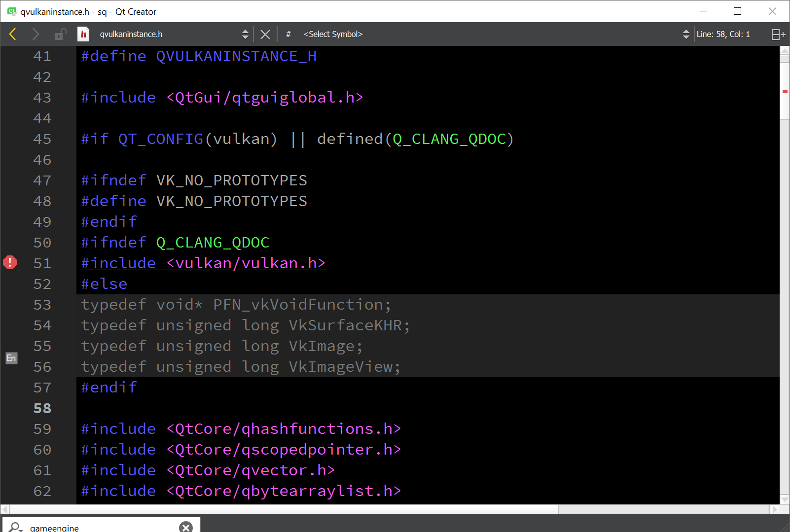The width and height of the screenshot is (790, 532).
Task: Click the forward navigation arrow
Action: tap(35, 34)
